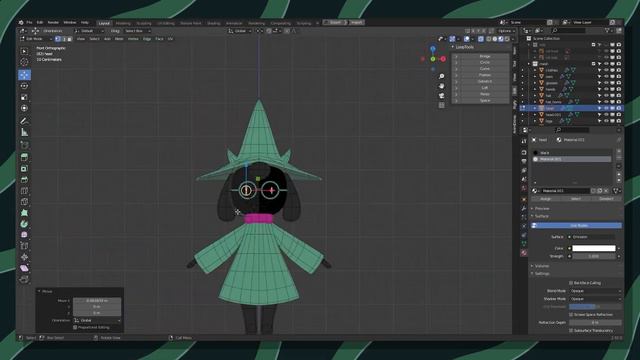Open the Render menu
Viewport: 640px width, 360px height.
point(53,22)
